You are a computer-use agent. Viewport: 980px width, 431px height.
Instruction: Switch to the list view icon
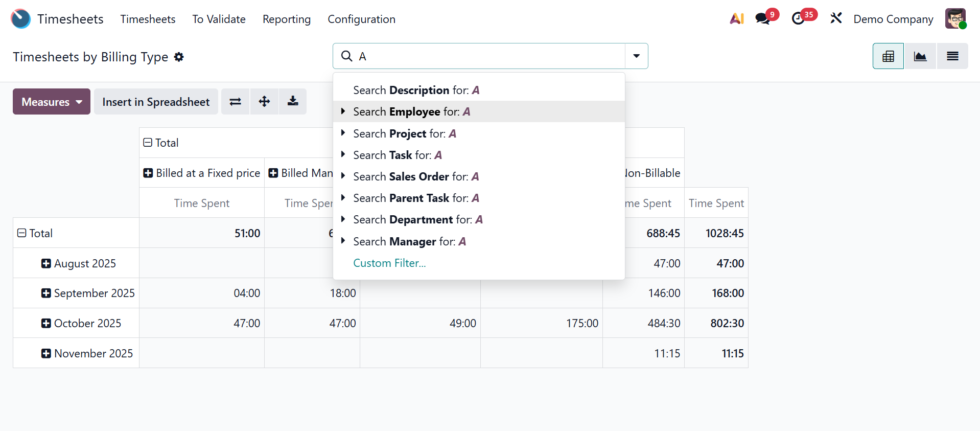[x=952, y=56]
